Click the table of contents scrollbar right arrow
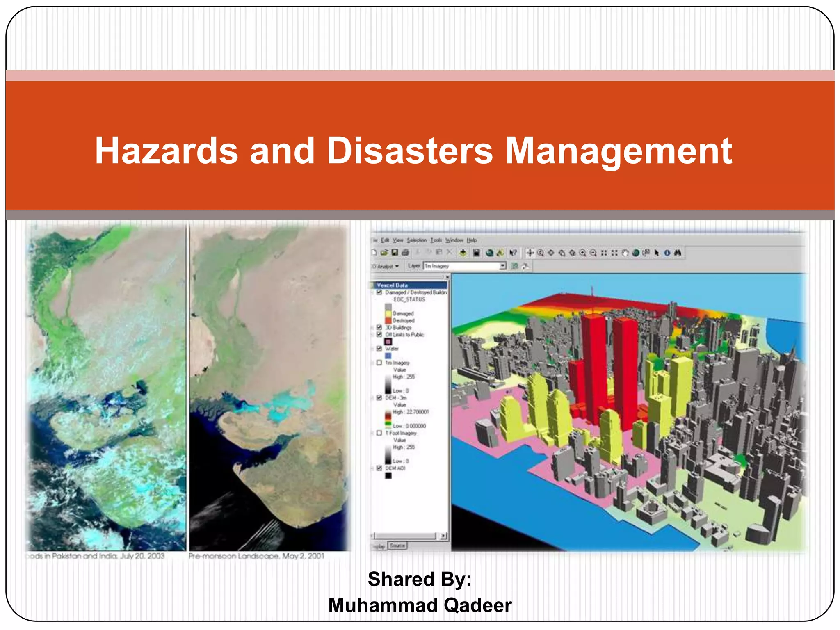The width and height of the screenshot is (840, 630). [443, 536]
